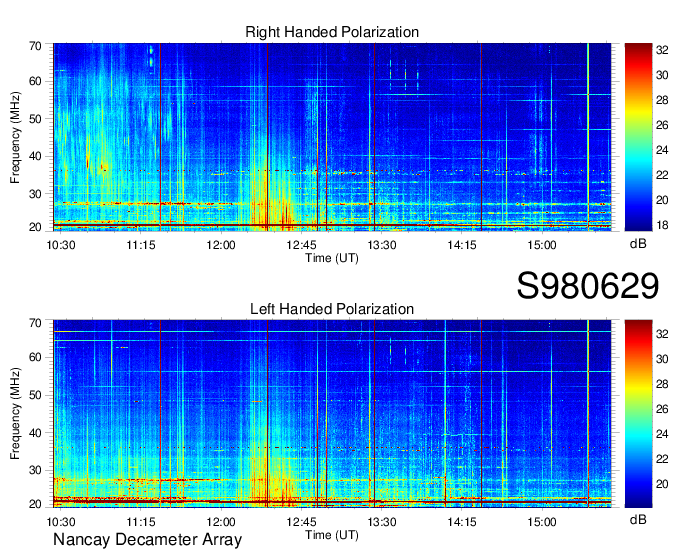The image size is (680, 552).
Task: Click the 12:45 time tick of the right-handed plot
Action: 301,245
